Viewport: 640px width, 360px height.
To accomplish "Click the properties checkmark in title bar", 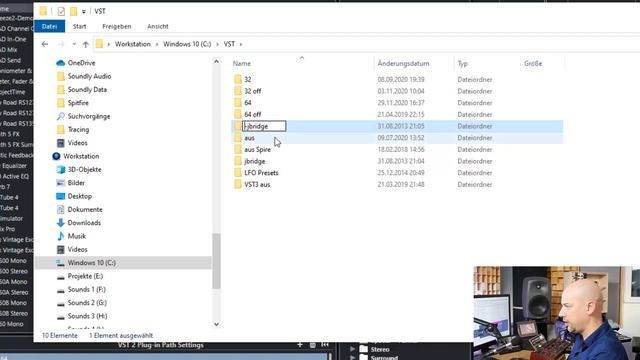I will [x=61, y=11].
